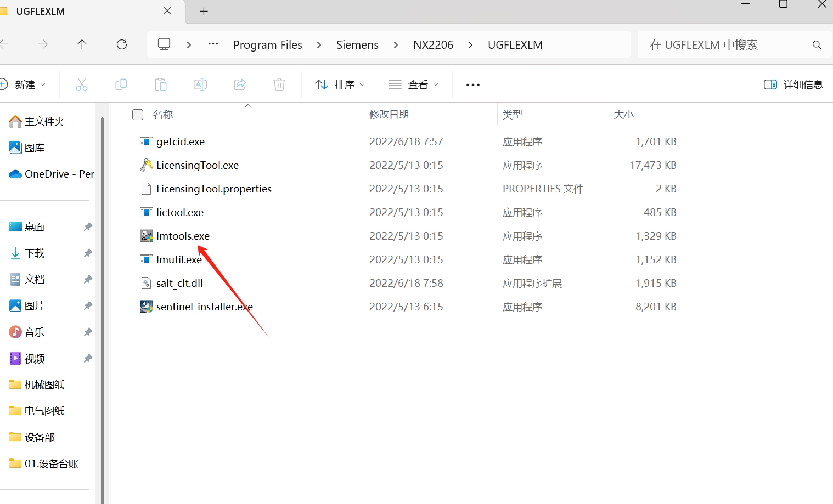
Task: Click the Copy icon in the toolbar
Action: [x=121, y=84]
